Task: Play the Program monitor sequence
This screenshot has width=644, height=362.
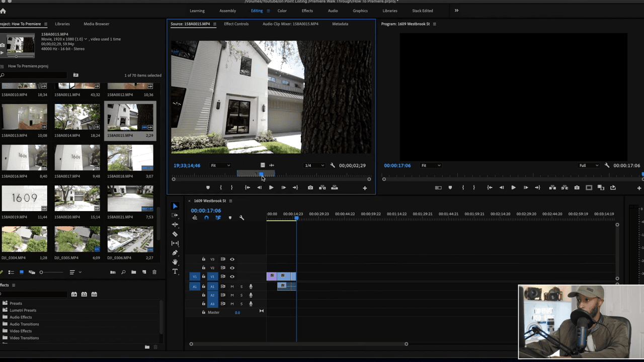Action: (513, 188)
